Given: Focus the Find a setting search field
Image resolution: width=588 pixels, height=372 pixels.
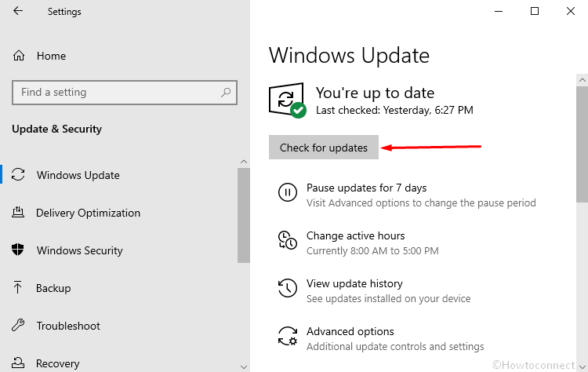Looking at the screenshot, I should click(125, 93).
